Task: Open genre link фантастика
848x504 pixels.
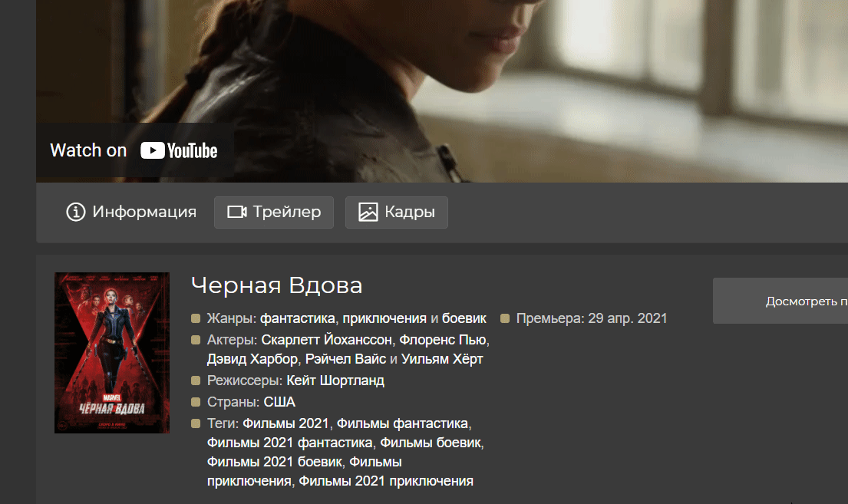Action: (x=298, y=318)
